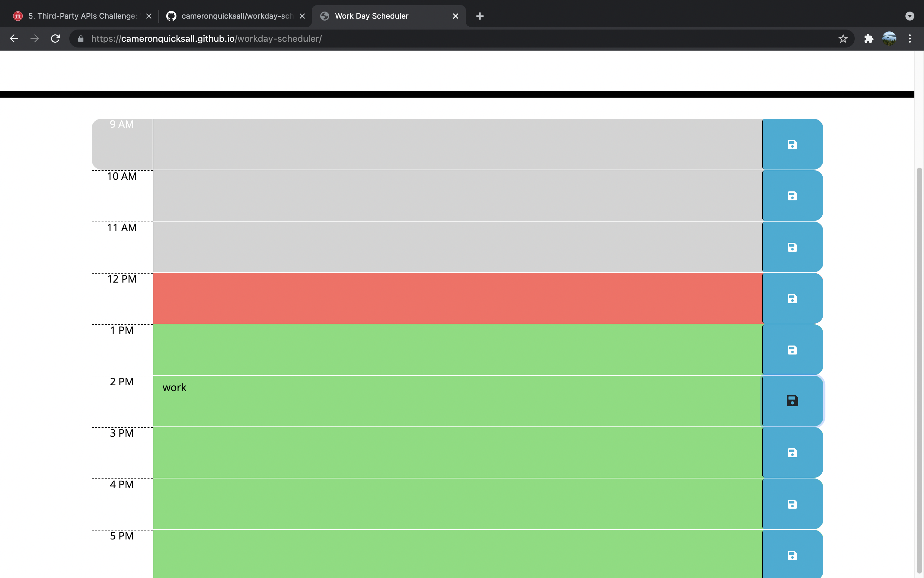Save the 2 PM work entry
This screenshot has height=578, width=924.
792,401
